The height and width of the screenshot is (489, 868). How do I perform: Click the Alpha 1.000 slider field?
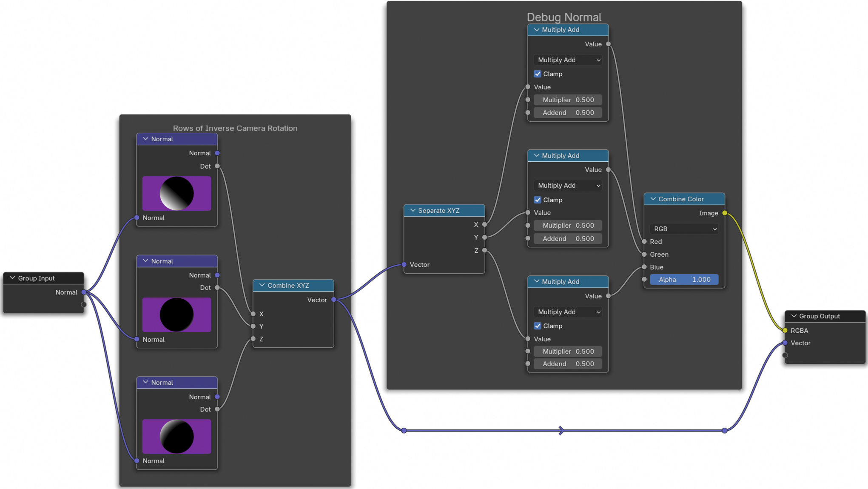[684, 279]
